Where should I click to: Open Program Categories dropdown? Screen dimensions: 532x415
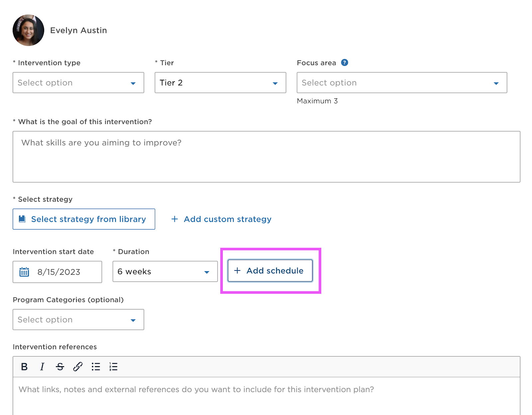(78, 320)
